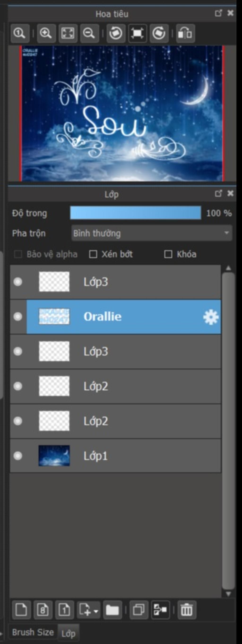The height and width of the screenshot is (644, 242).
Task: Tick the Khóa lock checkbox
Action: click(x=168, y=254)
